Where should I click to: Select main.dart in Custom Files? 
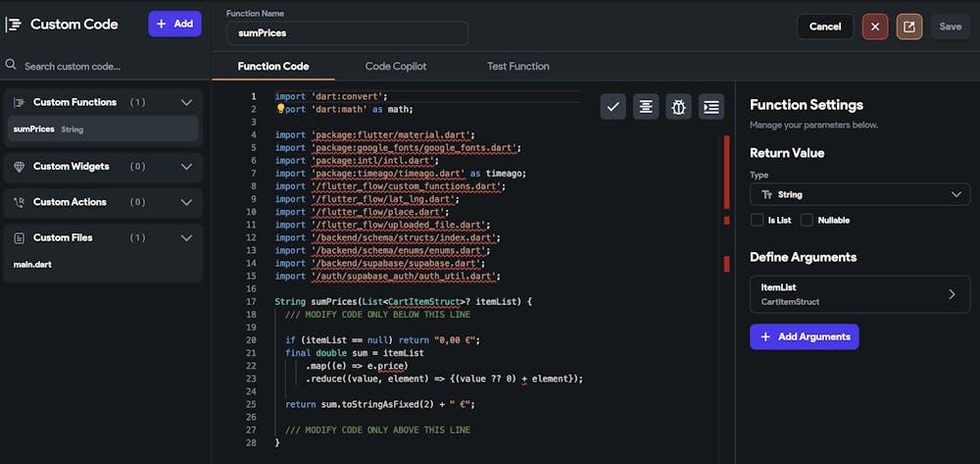pos(31,265)
